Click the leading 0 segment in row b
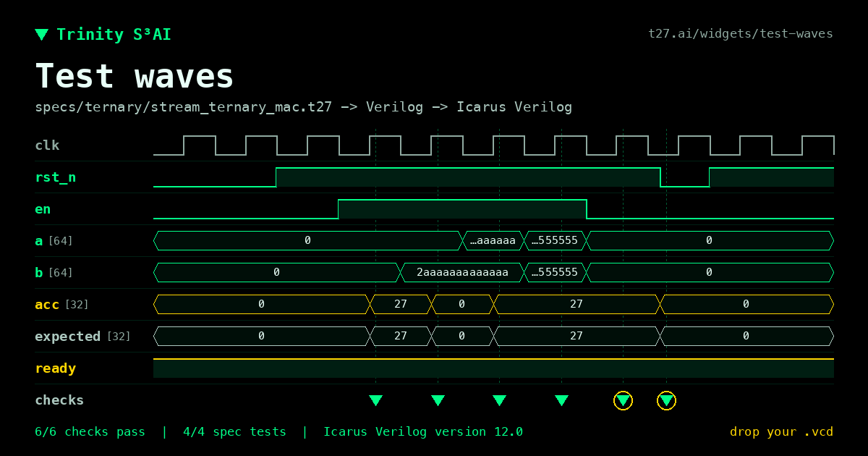 pos(277,273)
